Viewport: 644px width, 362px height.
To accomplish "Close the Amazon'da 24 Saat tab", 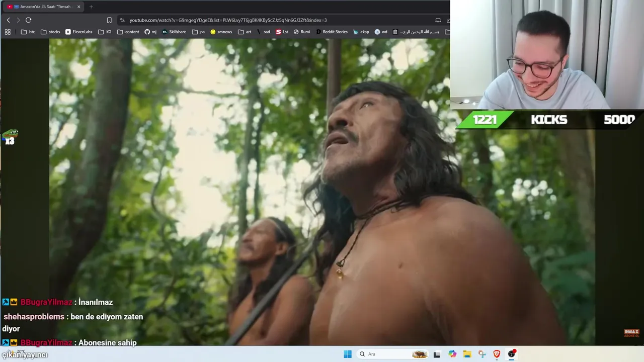I will pos(78,7).
